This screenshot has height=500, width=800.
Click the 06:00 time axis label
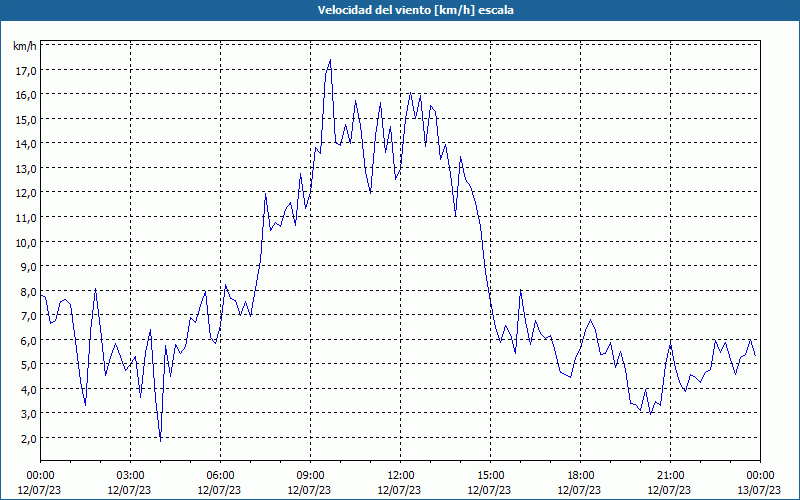click(x=220, y=476)
